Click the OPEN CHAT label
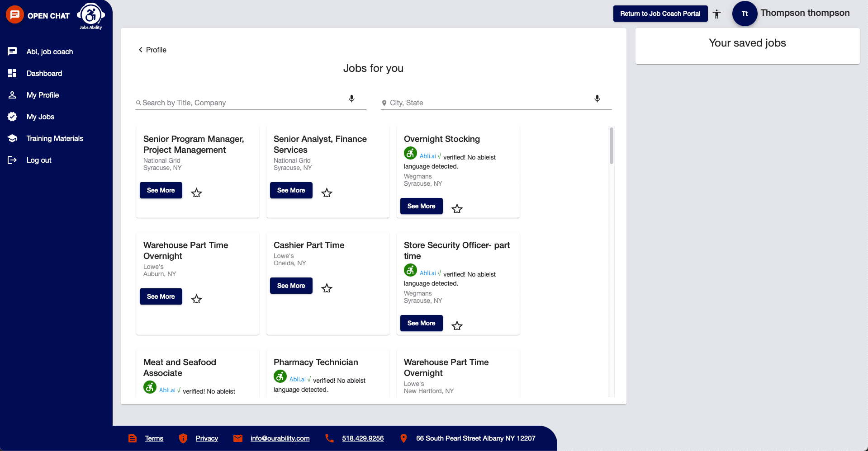Viewport: 868px width, 451px height. [48, 16]
